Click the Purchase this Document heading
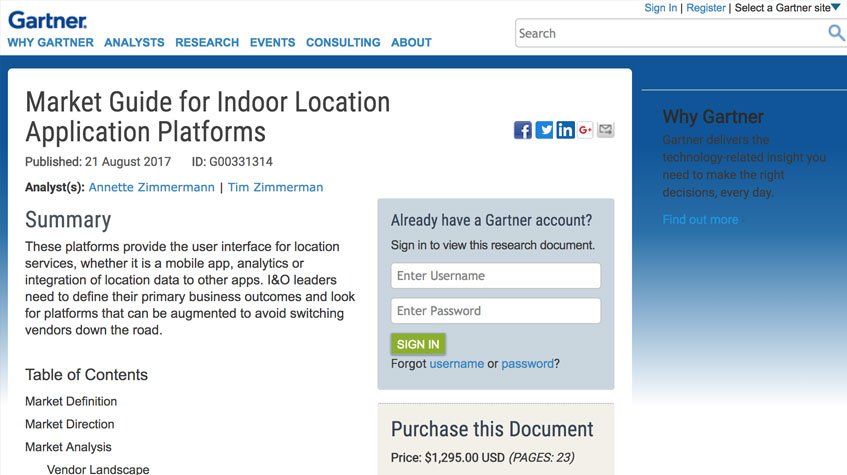847x475 pixels. (x=492, y=429)
